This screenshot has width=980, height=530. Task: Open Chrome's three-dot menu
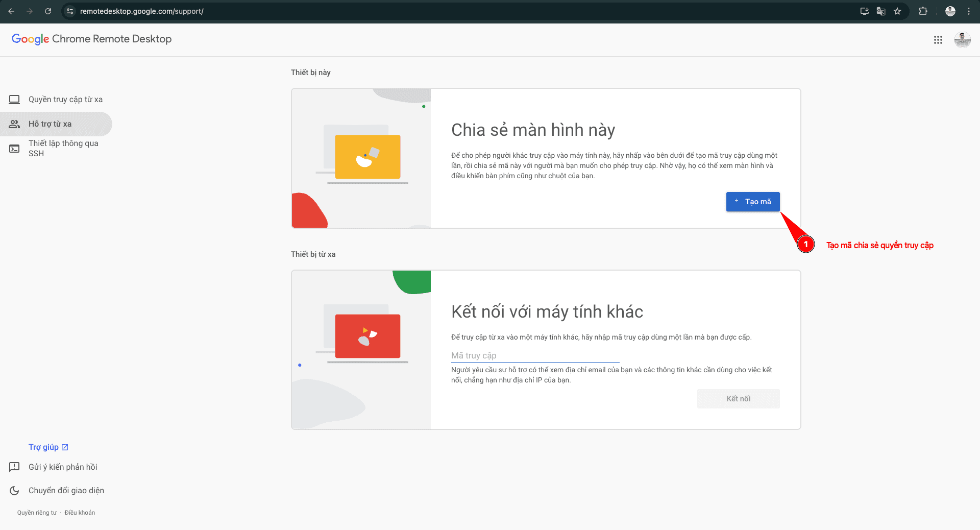click(969, 11)
